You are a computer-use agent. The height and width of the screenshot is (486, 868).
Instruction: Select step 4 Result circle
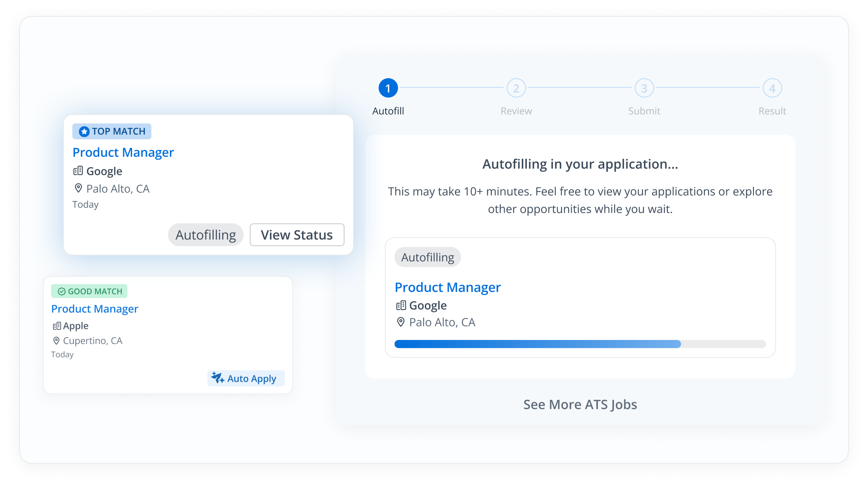point(772,88)
